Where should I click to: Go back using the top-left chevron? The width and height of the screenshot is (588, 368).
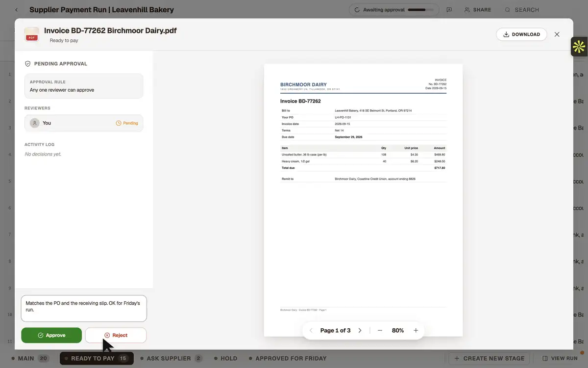pos(16,10)
